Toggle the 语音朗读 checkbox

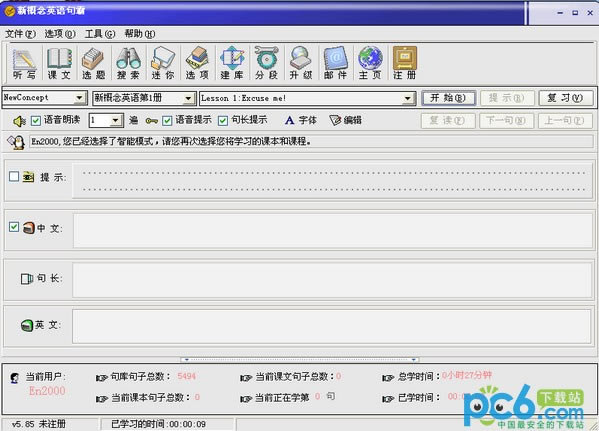[x=36, y=121]
